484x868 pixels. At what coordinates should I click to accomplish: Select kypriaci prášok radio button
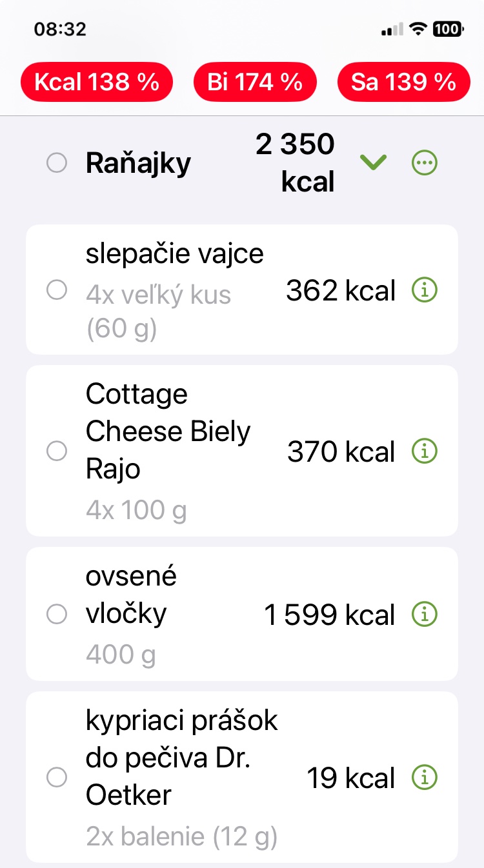tap(57, 778)
